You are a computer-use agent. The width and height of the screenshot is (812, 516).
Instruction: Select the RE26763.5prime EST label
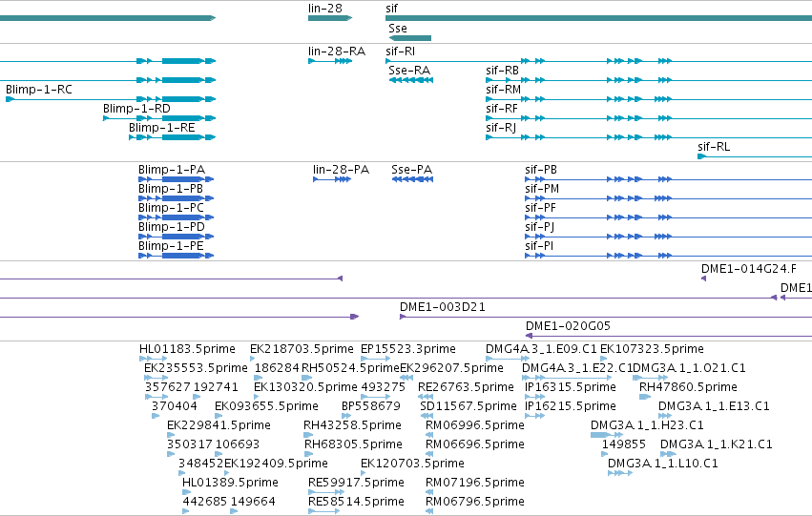(466, 387)
